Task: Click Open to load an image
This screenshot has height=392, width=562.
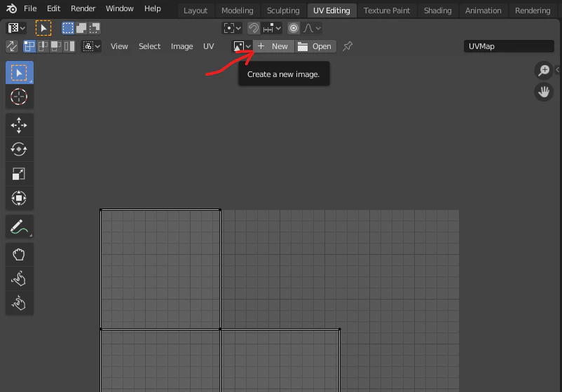Action: pos(315,46)
